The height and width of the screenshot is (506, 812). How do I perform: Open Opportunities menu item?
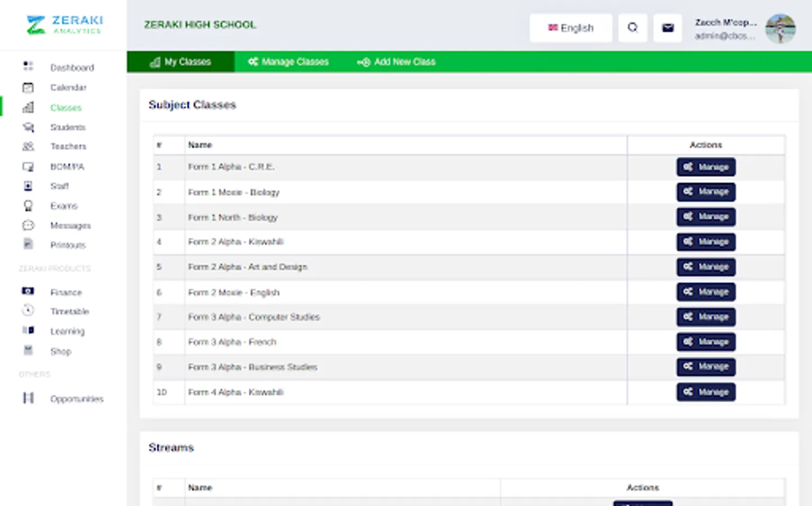click(x=76, y=399)
